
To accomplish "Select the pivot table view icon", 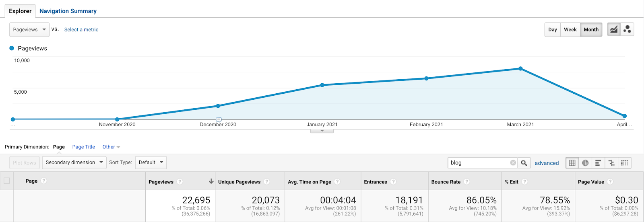I will pyautogui.click(x=624, y=163).
